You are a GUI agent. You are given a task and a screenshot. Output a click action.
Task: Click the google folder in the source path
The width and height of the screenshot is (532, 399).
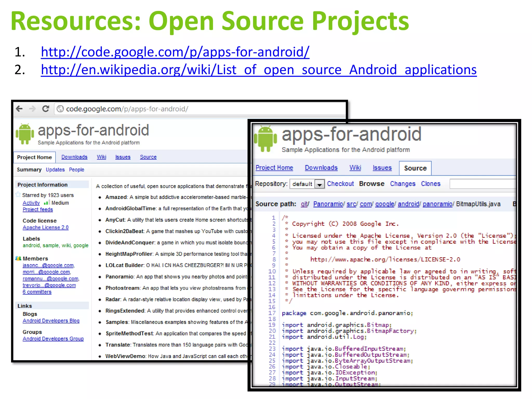pyautogui.click(x=385, y=204)
